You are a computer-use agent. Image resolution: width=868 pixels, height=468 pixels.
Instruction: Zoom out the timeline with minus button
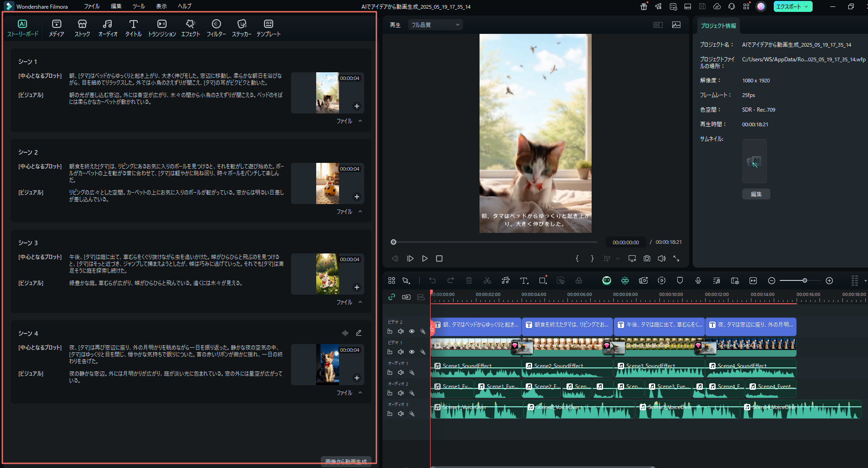[771, 280]
